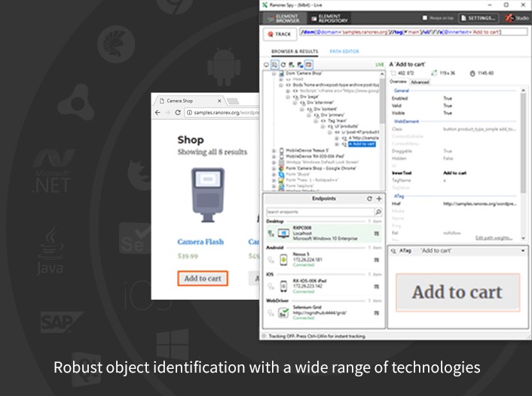Select the Advanced properties tab
This screenshot has height=396, width=532.
420,81
